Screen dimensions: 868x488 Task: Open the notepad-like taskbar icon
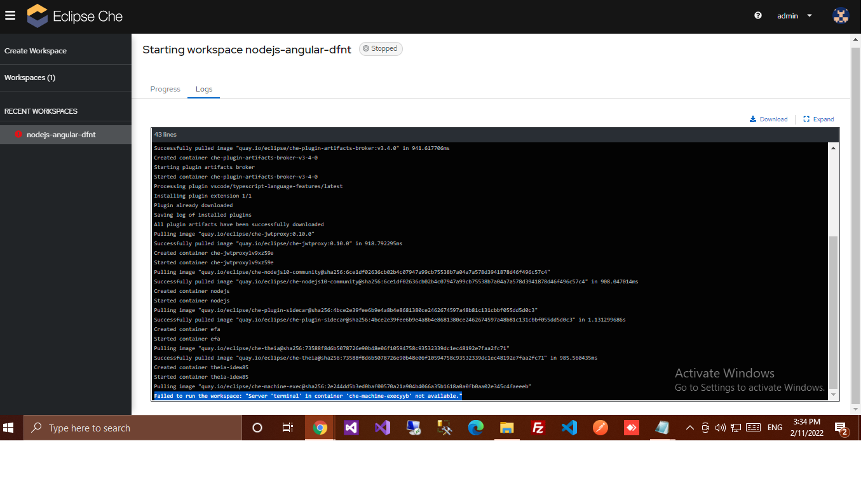click(662, 428)
